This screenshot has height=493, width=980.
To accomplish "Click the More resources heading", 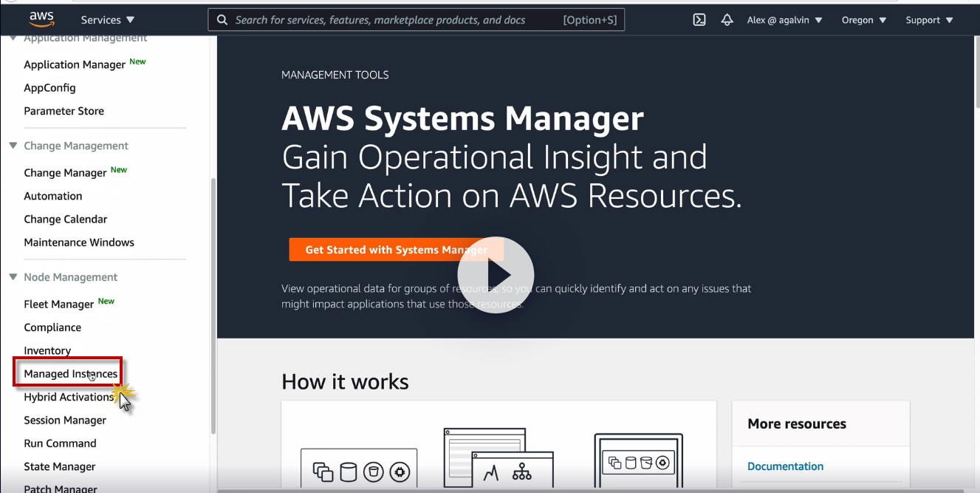I will [797, 424].
